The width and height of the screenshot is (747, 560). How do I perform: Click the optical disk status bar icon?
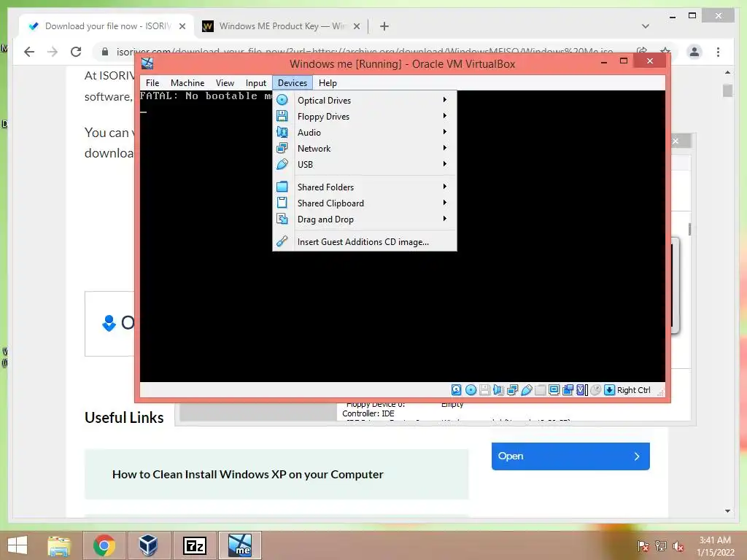(471, 390)
